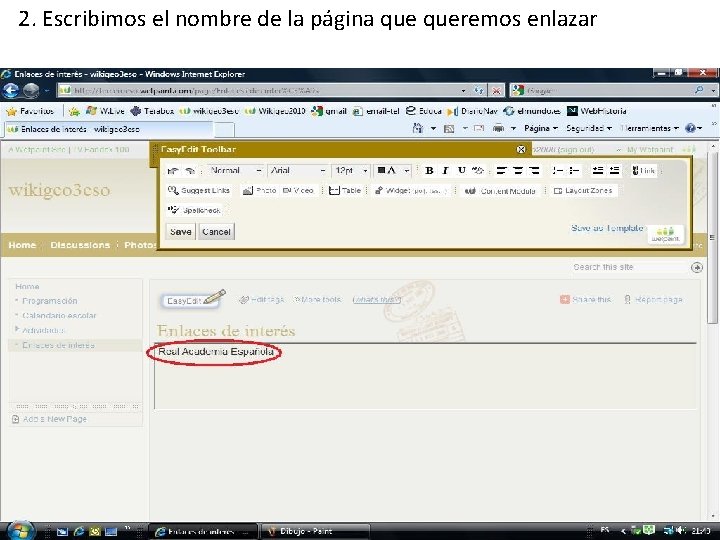This screenshot has width=720, height=540.
Task: Open the WebHistoria favorite
Action: pos(597,111)
